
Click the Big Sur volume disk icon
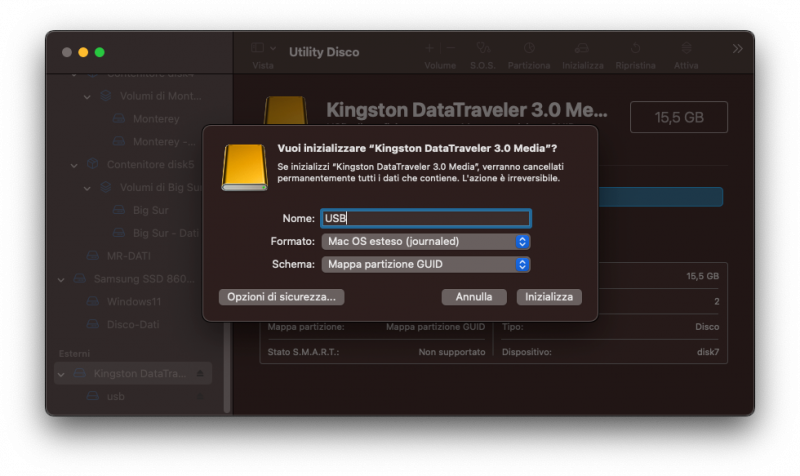pos(119,210)
